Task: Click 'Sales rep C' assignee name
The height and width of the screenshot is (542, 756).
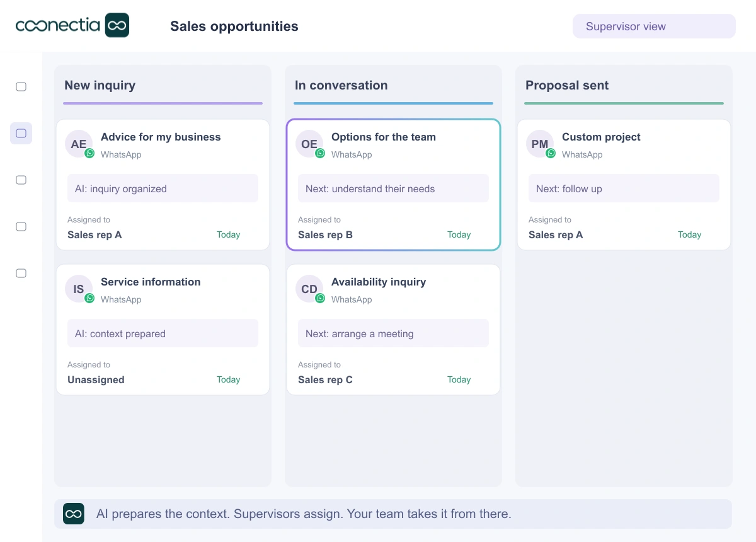Action: point(325,380)
